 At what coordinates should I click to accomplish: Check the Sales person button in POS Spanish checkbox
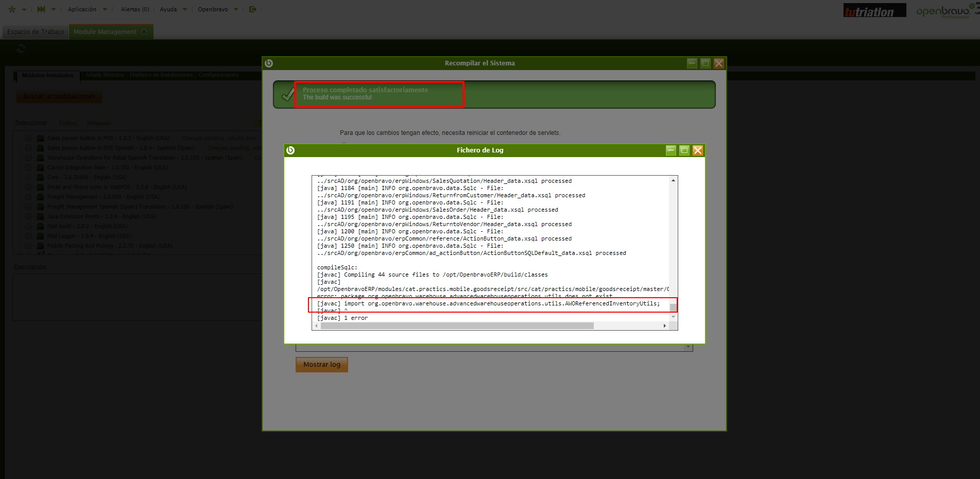(28, 148)
